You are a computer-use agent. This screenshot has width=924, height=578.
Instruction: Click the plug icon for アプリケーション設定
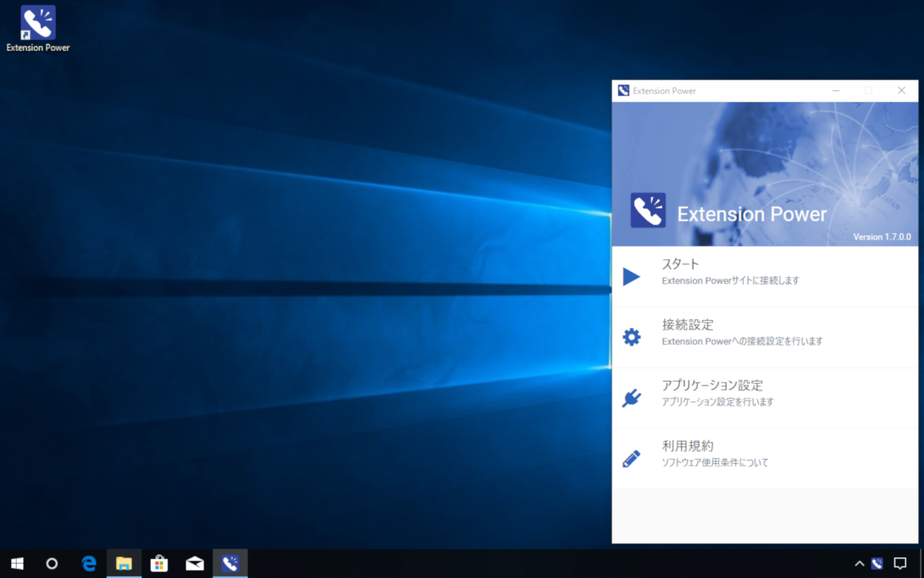point(631,398)
